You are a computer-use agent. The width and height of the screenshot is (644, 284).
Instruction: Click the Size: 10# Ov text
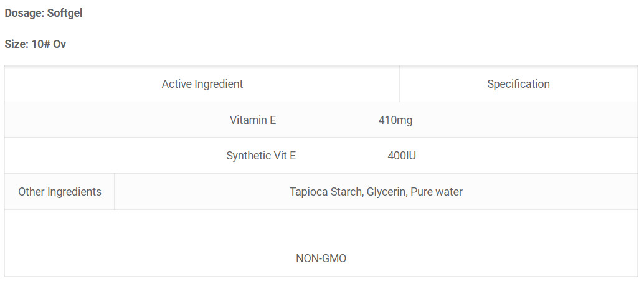36,44
